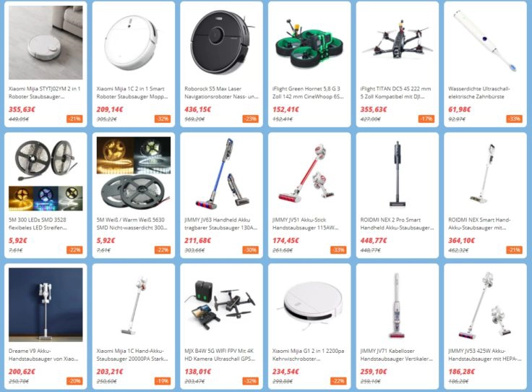Click the JIMMY JV71 Kabelloser title link
This screenshot has height=392, width=532.
[396, 354]
